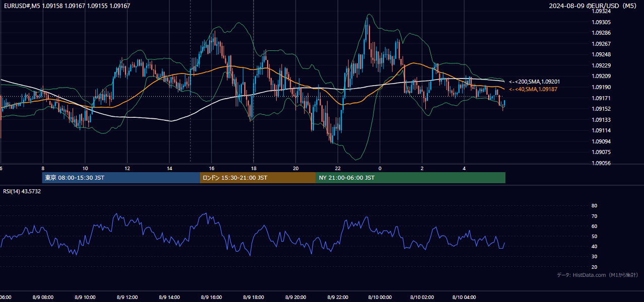Click price axis value 1.09075

[601, 152]
